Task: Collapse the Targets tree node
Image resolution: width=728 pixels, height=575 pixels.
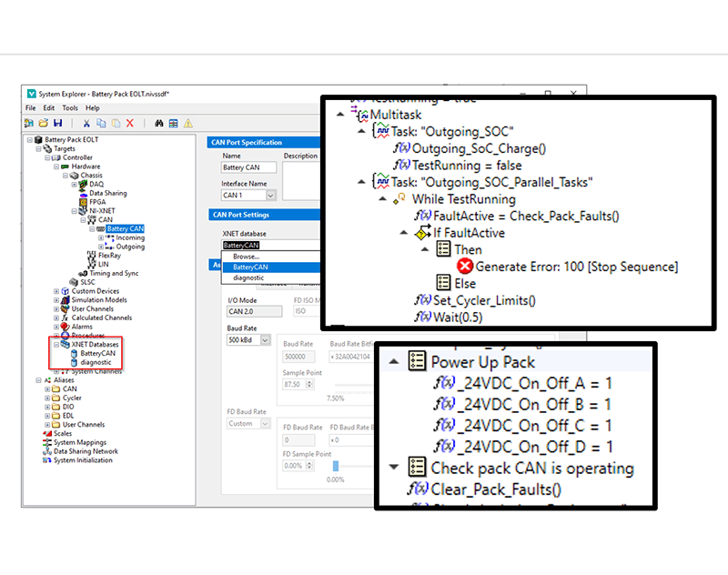Action: coord(38,148)
